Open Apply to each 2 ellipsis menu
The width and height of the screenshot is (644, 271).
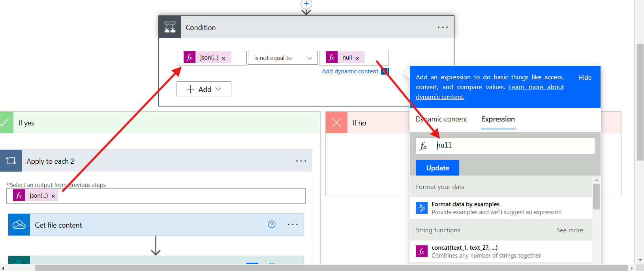tap(301, 161)
